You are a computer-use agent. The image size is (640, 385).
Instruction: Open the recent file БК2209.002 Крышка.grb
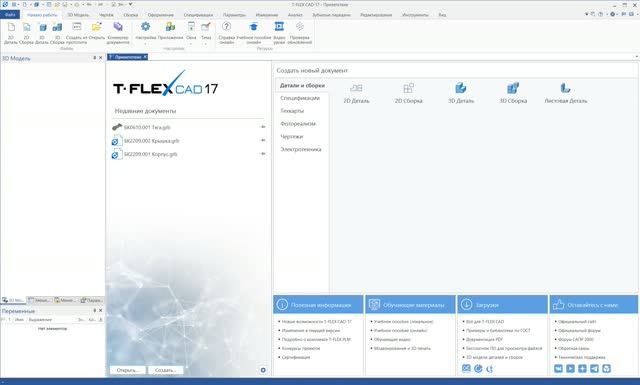click(x=151, y=141)
